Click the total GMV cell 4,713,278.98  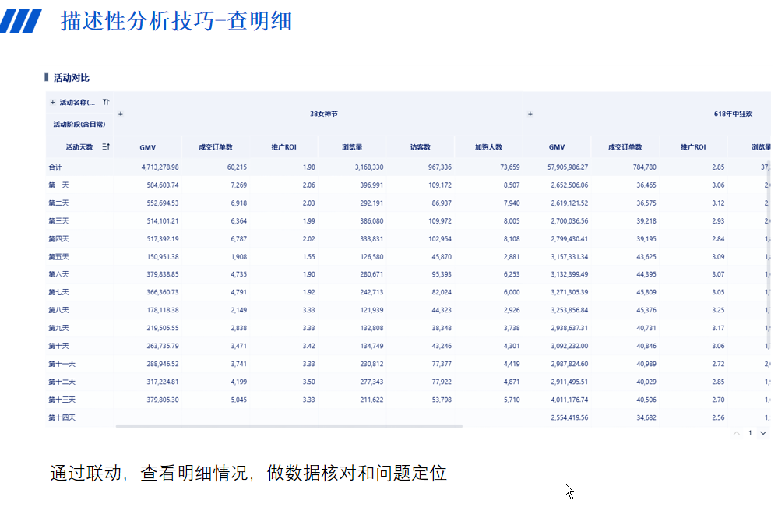coord(160,167)
